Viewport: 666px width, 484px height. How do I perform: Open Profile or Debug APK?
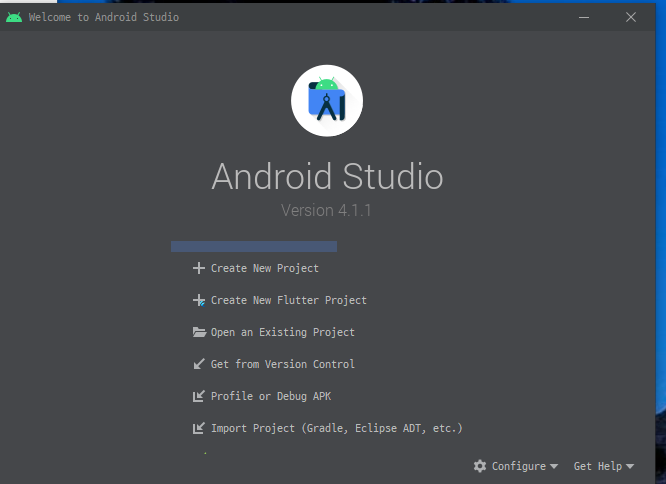click(x=271, y=396)
